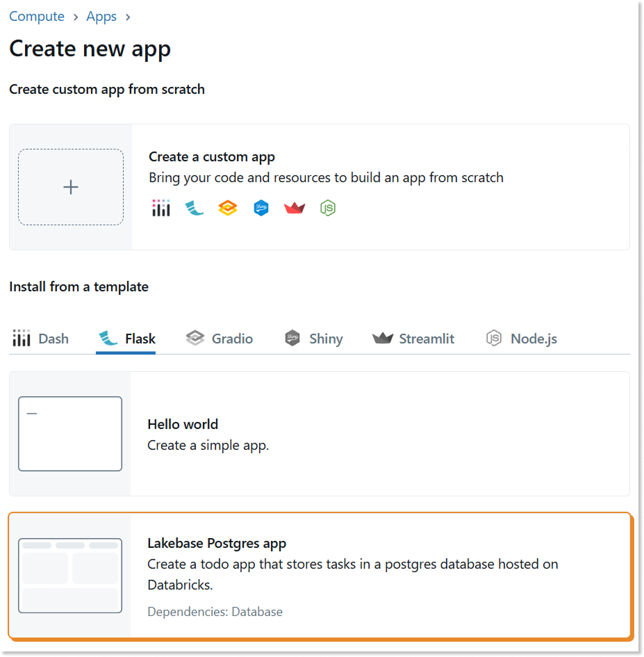Screen dimensions: 644x657
Task: Click the red Streamlit logo in custom app card
Action: point(295,208)
